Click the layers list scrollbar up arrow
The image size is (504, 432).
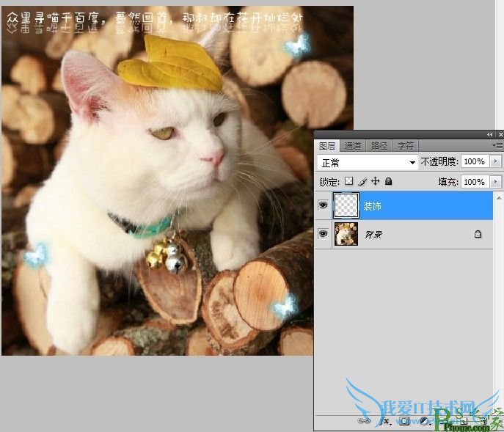coord(499,198)
